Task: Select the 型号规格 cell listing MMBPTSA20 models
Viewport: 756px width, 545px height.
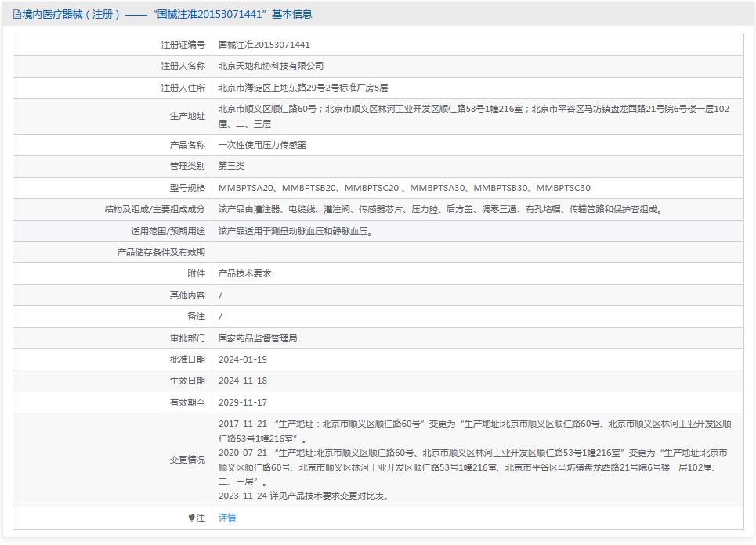Action: (392, 188)
